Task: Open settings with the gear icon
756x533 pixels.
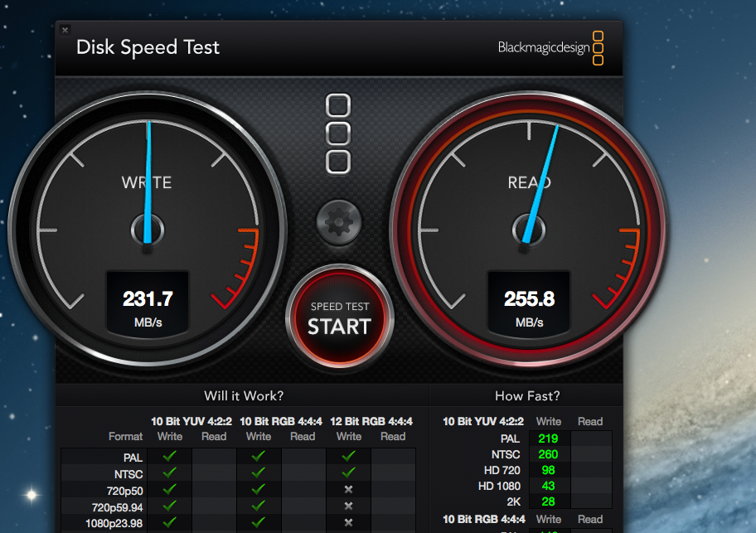Action: coord(339,222)
